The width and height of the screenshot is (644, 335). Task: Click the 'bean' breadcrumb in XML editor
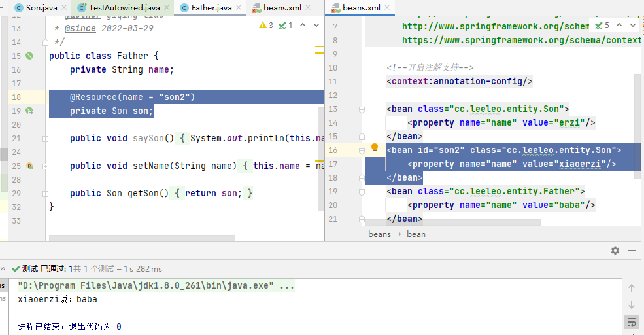point(416,234)
